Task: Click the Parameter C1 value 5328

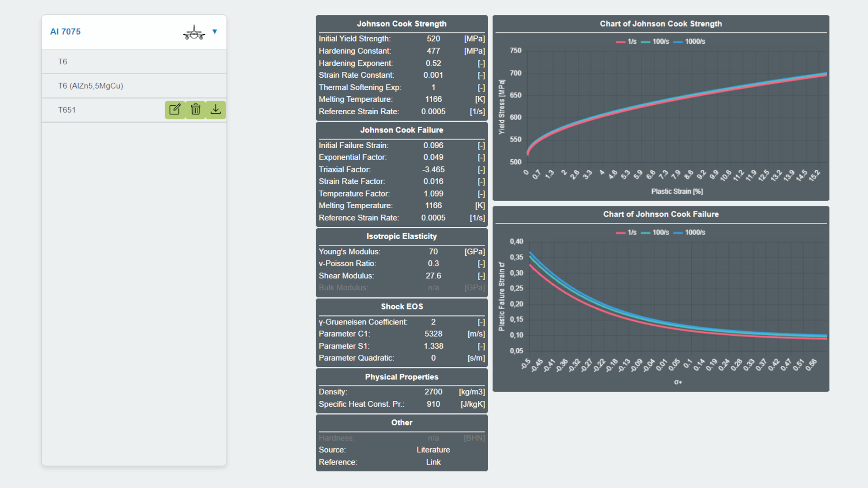Action: click(x=433, y=333)
